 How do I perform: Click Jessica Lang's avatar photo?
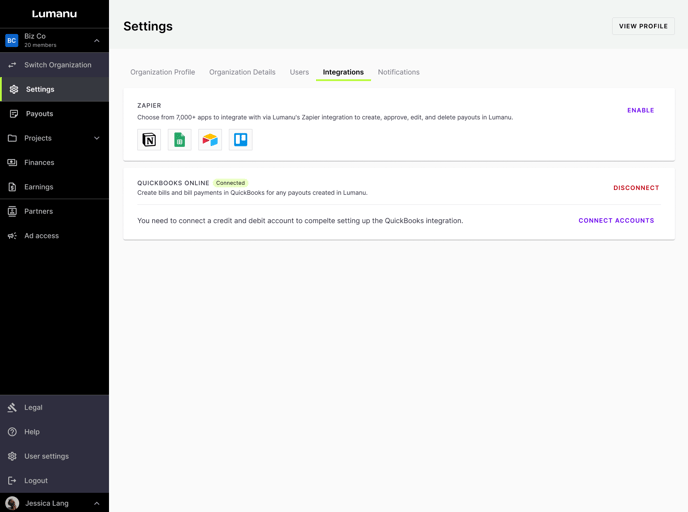click(13, 503)
